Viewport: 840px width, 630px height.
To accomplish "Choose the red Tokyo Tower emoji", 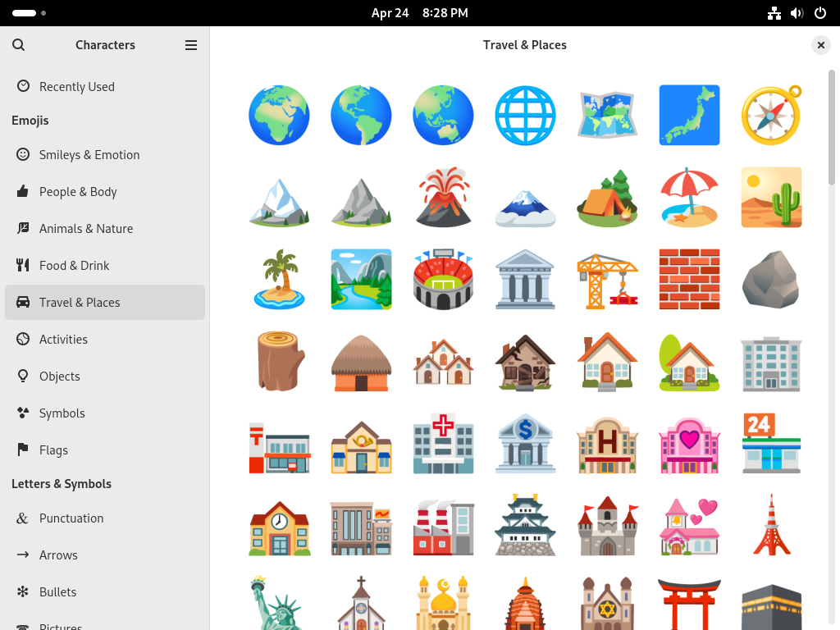I will [x=771, y=525].
